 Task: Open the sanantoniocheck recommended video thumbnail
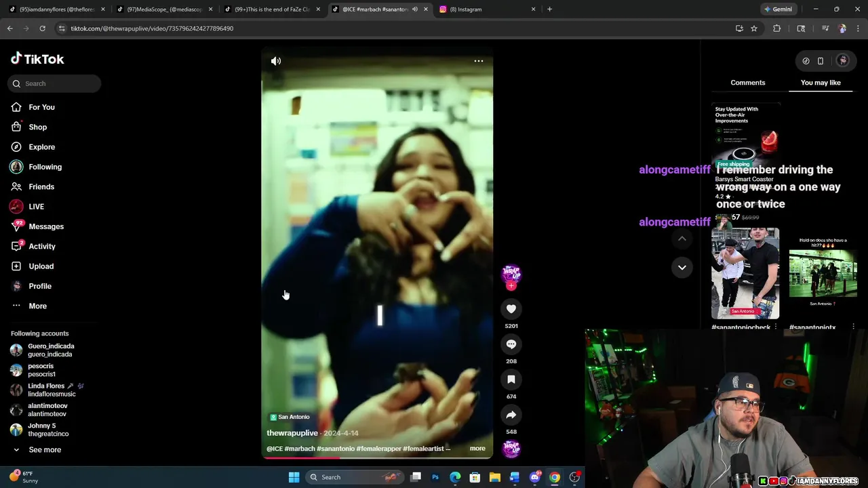[x=745, y=273]
